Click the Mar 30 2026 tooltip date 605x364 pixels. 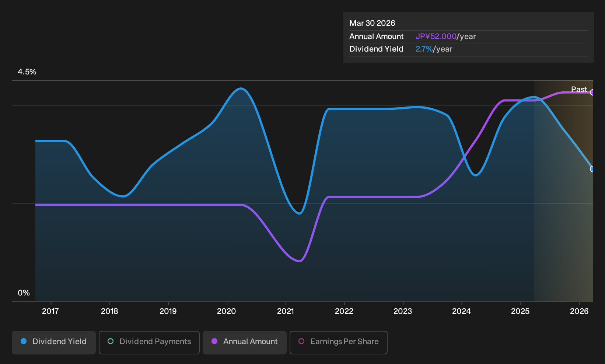[x=372, y=23]
